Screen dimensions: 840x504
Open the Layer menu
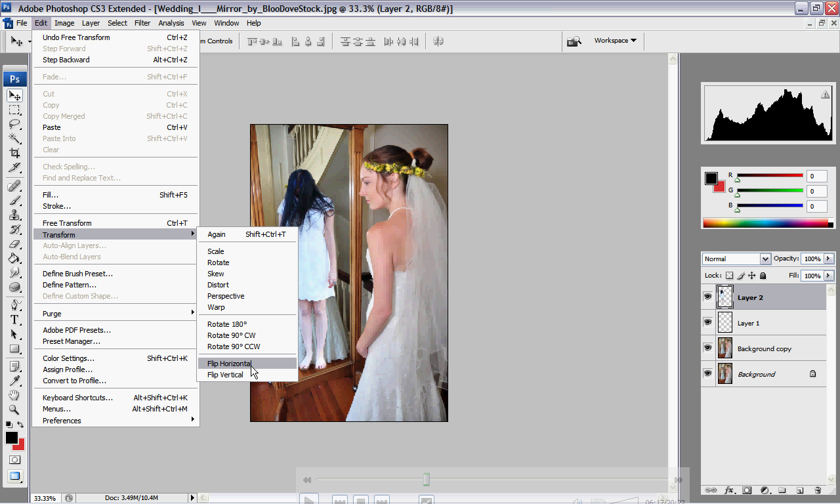pyautogui.click(x=91, y=23)
